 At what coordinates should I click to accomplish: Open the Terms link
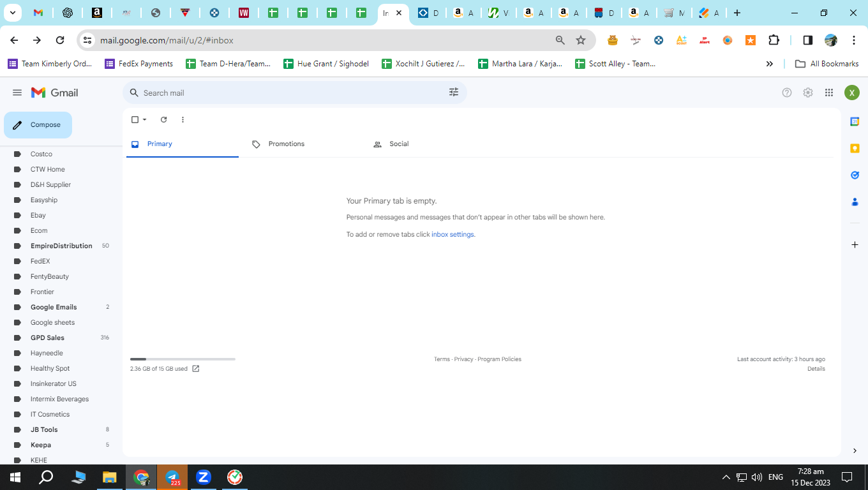(x=442, y=359)
